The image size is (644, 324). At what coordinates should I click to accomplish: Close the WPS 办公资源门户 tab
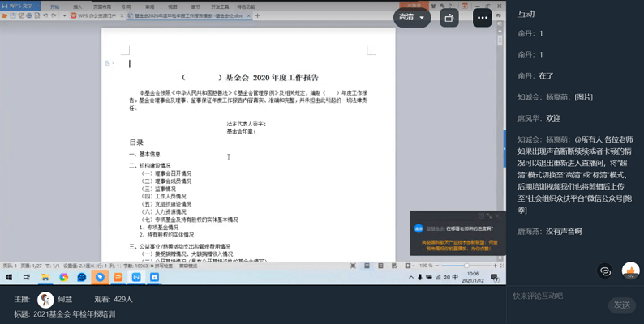coord(122,15)
